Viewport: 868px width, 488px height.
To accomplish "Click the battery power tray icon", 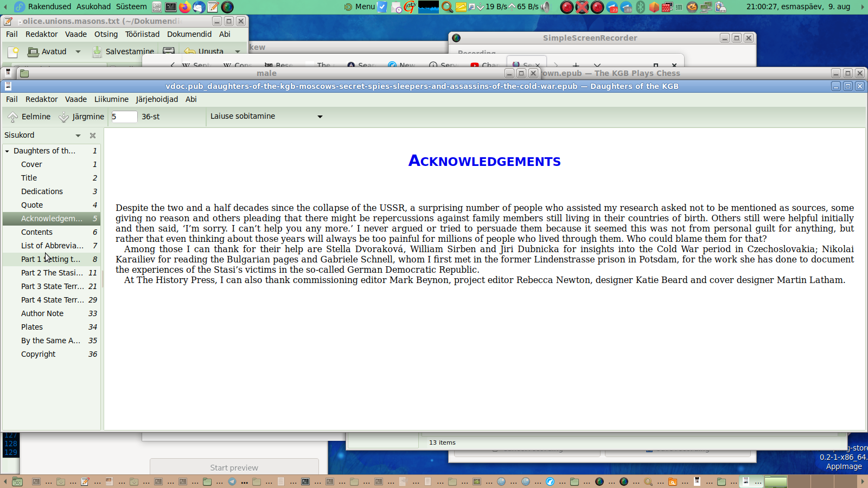I will (x=720, y=7).
